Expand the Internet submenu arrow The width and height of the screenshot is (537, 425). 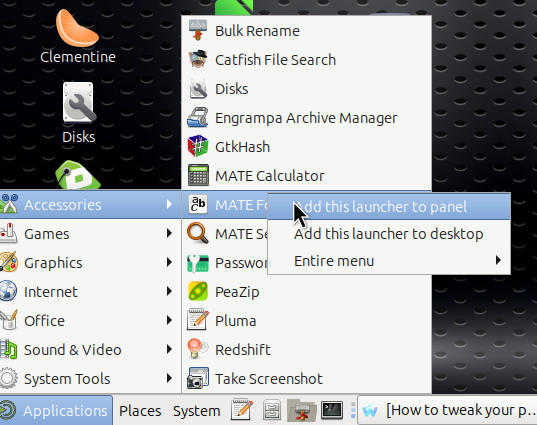tap(169, 291)
